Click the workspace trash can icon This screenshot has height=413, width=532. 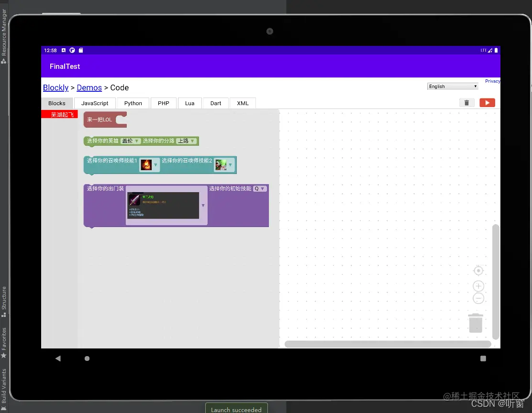point(476,323)
